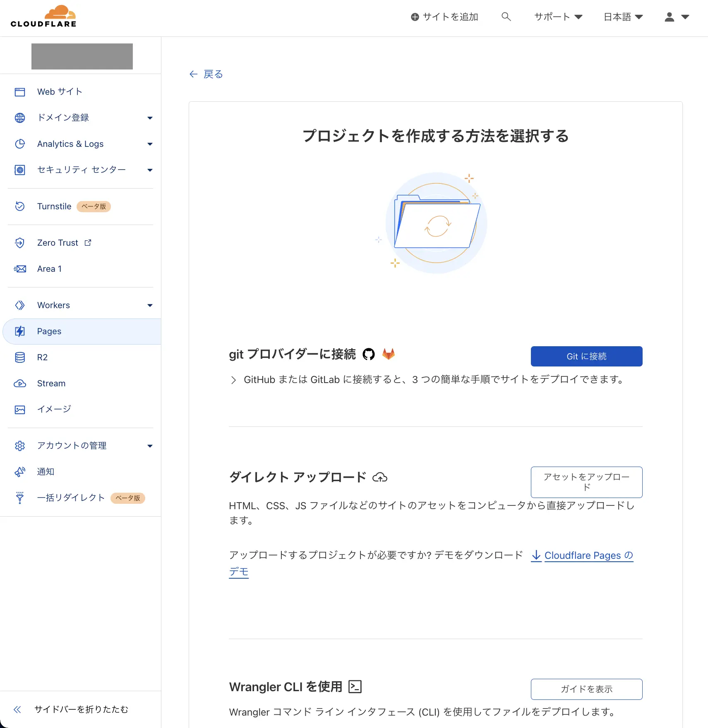Click the GitHub octocat icon
The image size is (708, 728).
coord(369,354)
